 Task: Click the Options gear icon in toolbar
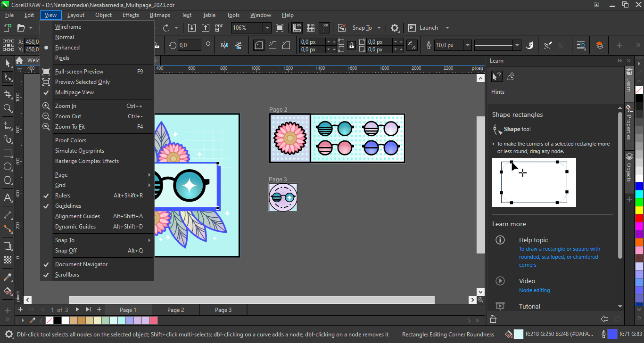pos(395,28)
